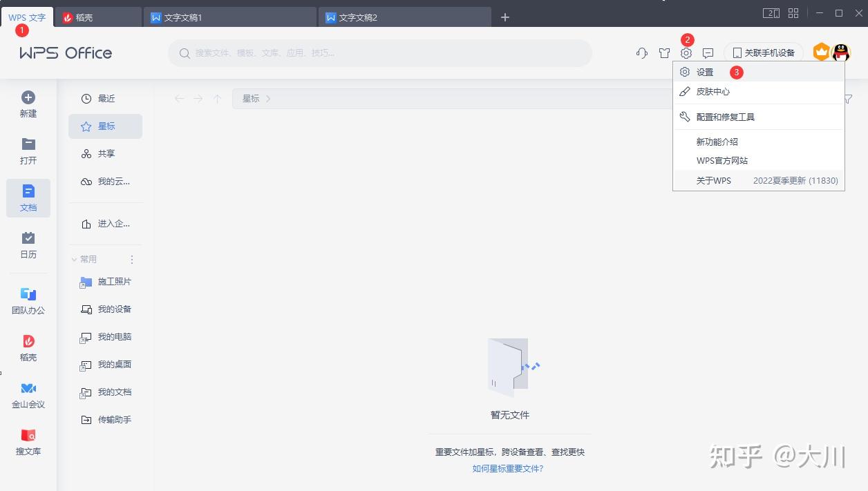Viewport: 868px width, 491px height.
Task: Click the settings gear icon in header
Action: point(686,53)
